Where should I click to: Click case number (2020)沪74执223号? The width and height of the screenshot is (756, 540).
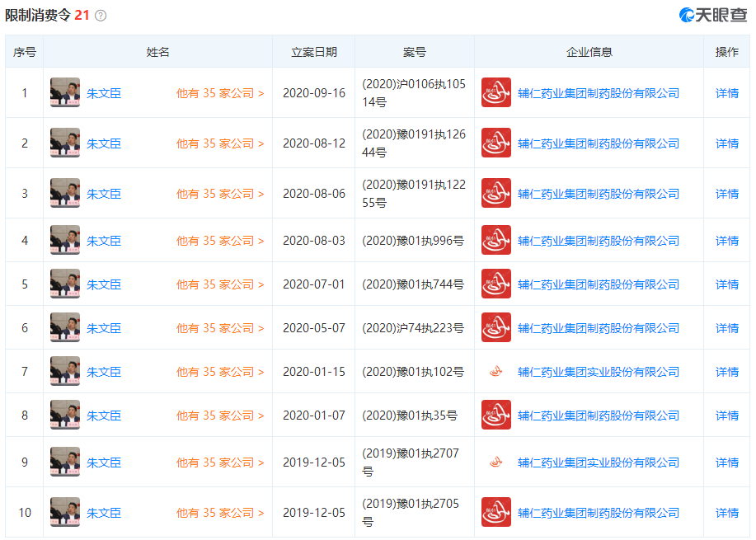[413, 328]
